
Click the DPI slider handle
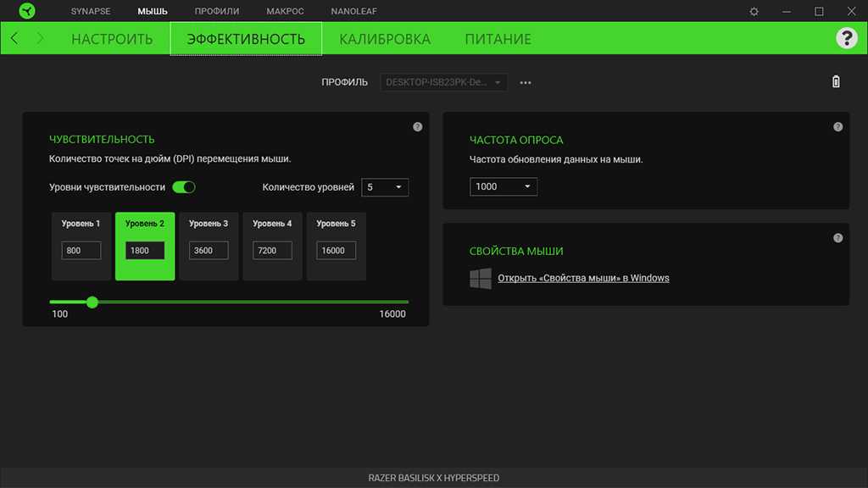(92, 302)
